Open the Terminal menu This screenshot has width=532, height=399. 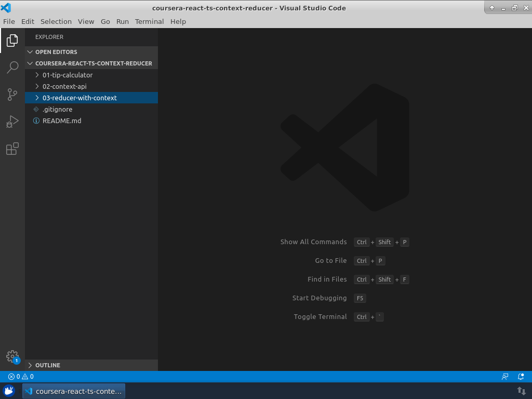pos(149,21)
